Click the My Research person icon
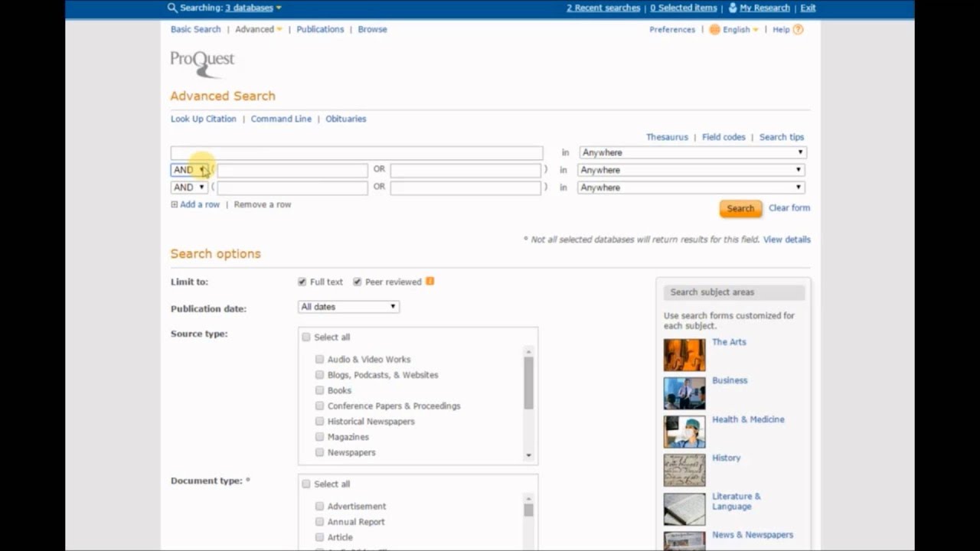Screen dimensions: 980x551 click(733, 8)
